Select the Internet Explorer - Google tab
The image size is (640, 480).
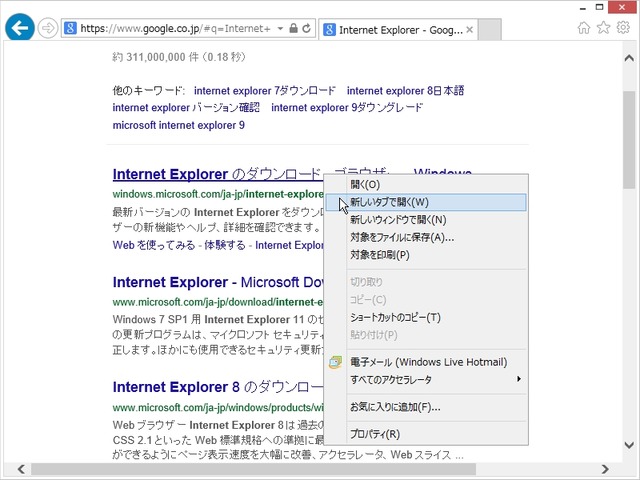(397, 30)
